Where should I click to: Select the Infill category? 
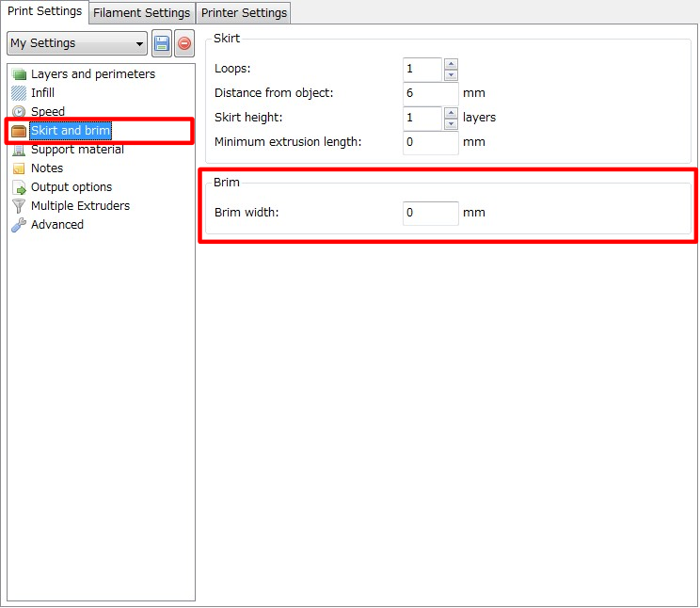pyautogui.click(x=42, y=93)
